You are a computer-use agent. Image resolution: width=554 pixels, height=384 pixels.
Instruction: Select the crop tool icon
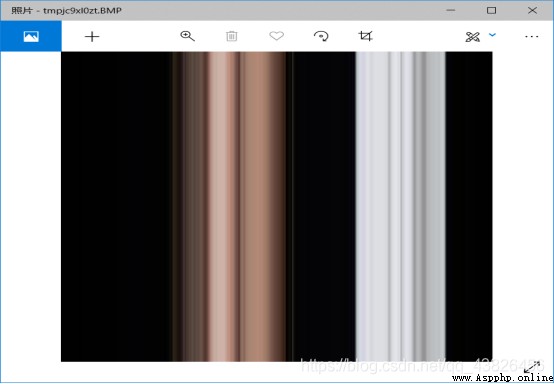coord(365,36)
